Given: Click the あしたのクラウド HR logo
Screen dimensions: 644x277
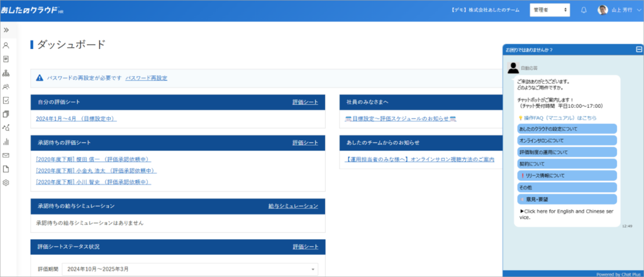Looking at the screenshot, I should point(31,11).
